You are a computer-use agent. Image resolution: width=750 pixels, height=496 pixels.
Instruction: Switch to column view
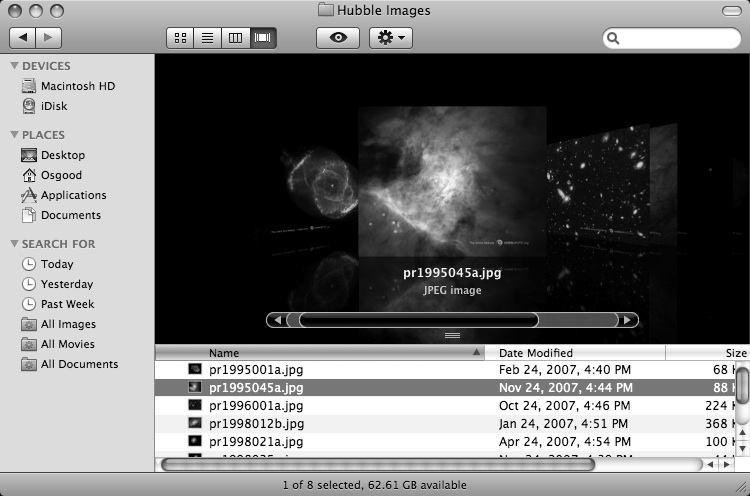[236, 38]
